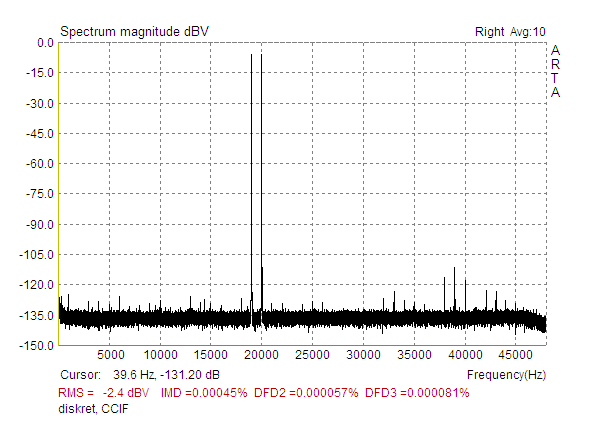Image resolution: width=603 pixels, height=421 pixels.
Task: Click the 'RMS = -2.4 dBV' readout
Action: [103, 393]
